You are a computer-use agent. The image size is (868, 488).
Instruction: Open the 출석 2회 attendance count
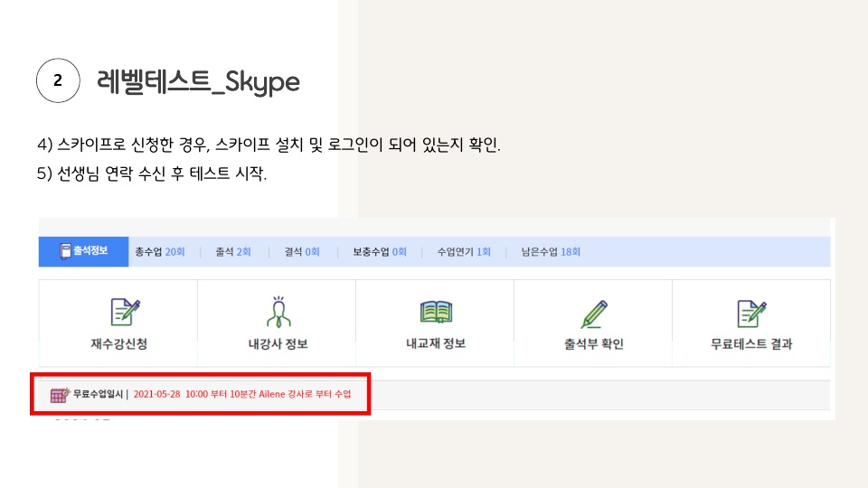232,252
